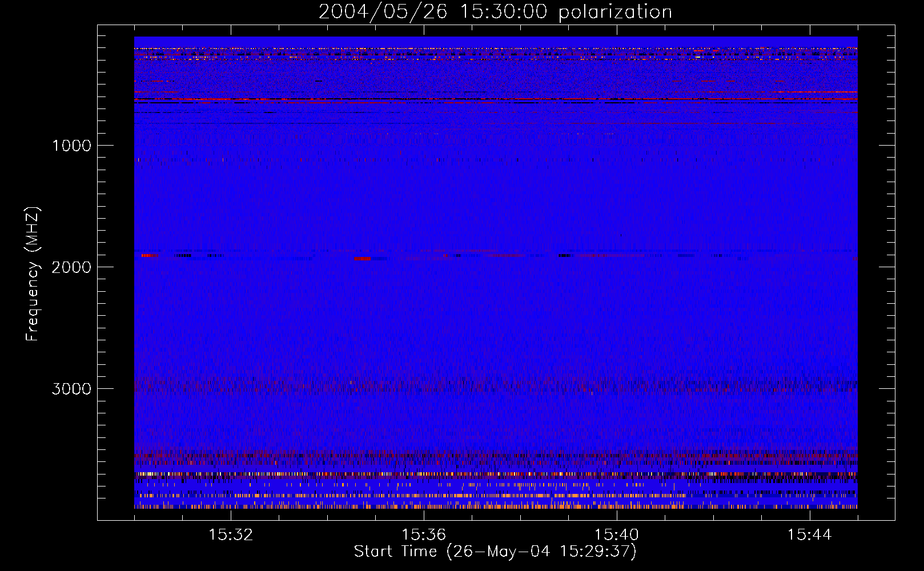Click the 15:44 time tick label
Screen dimensions: 924x571
(809, 535)
